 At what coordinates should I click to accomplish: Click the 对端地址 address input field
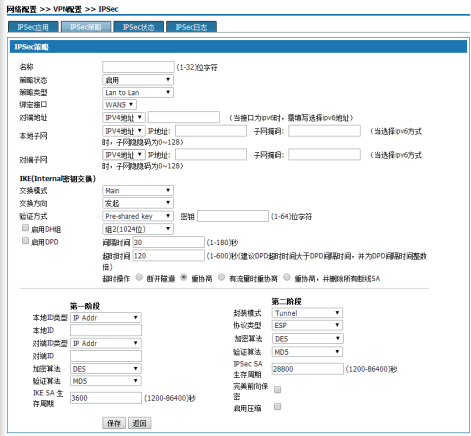[184, 117]
